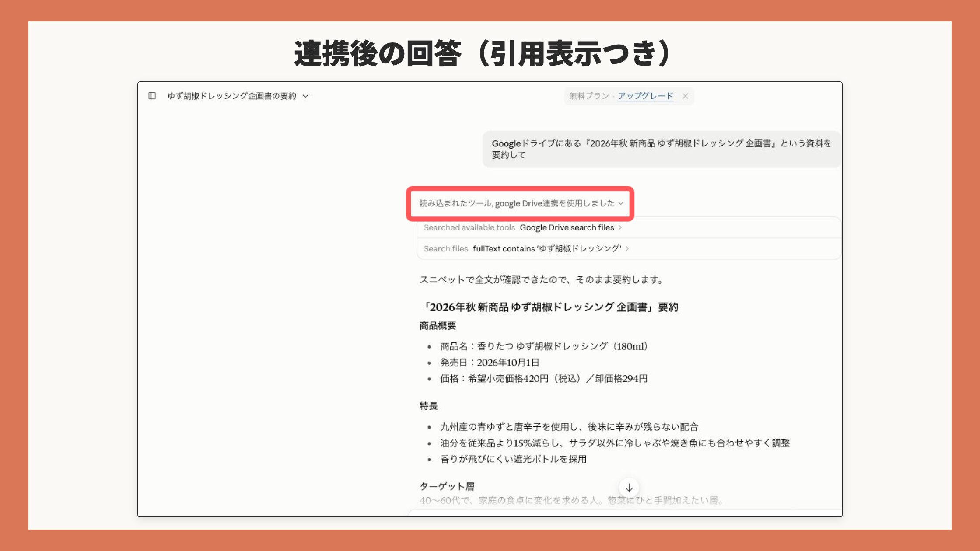
Task: Click the 「2026年秋 新商品 ゆず胡椒ドレッシング 企画書」要約 heading
Action: point(549,307)
